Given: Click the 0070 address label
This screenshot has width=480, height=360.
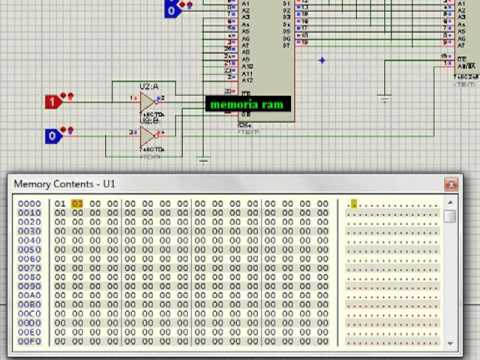Looking at the screenshot, I should click(x=29, y=268).
